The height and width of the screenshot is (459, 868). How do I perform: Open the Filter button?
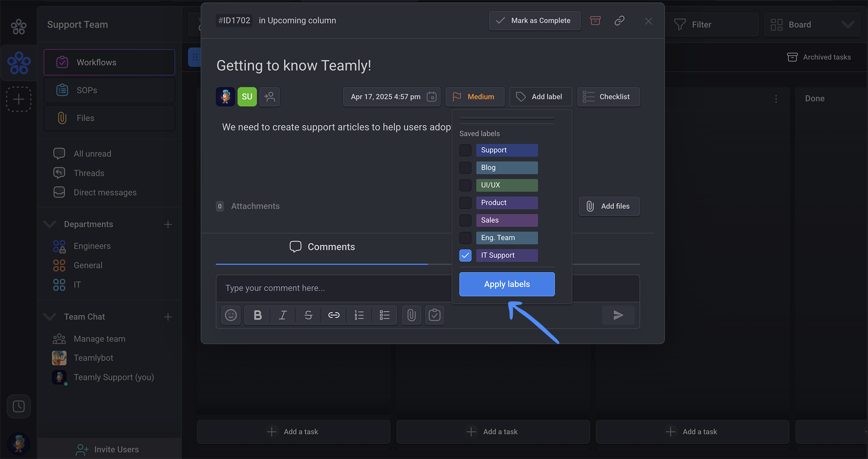(711, 25)
